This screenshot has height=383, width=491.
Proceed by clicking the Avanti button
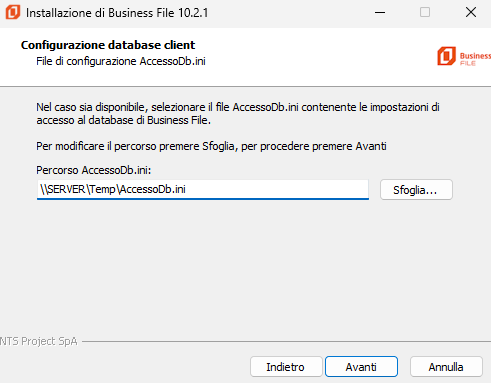[x=361, y=367]
